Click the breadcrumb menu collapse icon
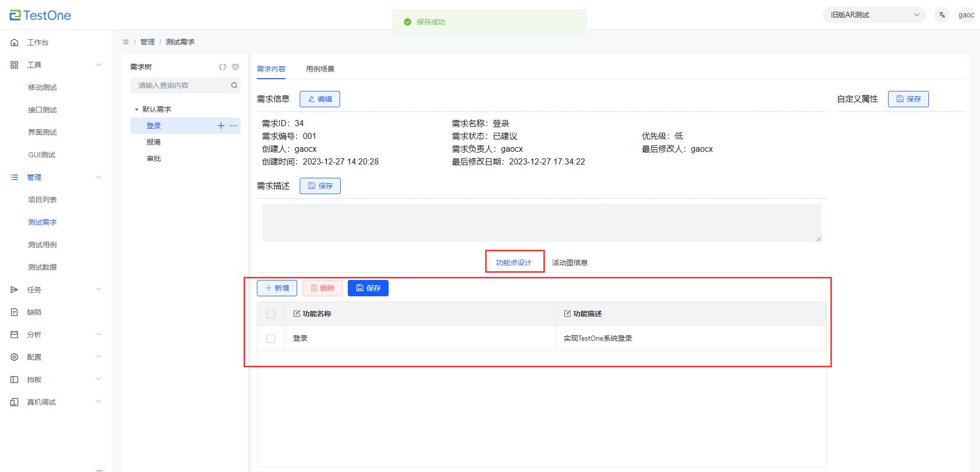 [x=126, y=42]
